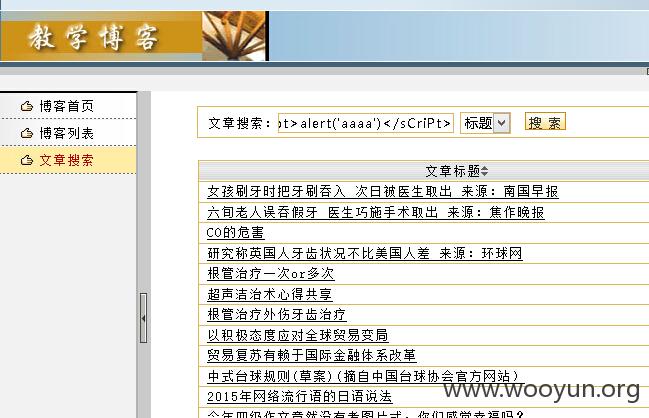Open article CO的危害

(235, 233)
